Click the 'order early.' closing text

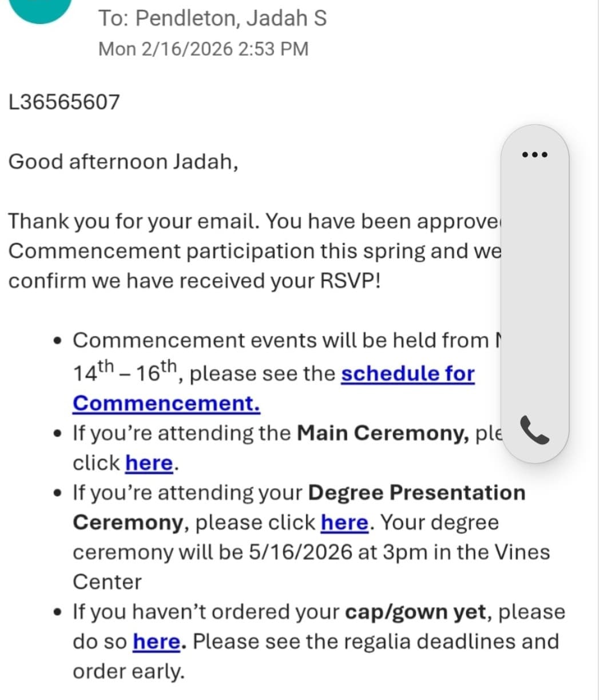tap(129, 671)
